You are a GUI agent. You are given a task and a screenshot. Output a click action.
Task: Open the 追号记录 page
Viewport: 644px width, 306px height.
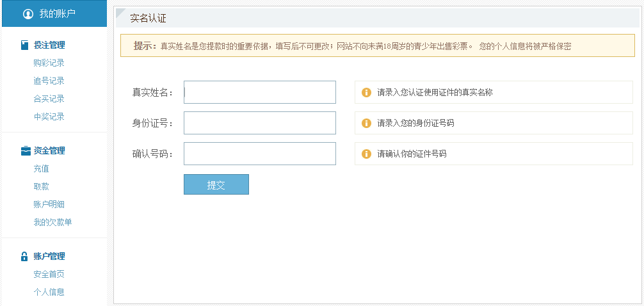click(49, 81)
